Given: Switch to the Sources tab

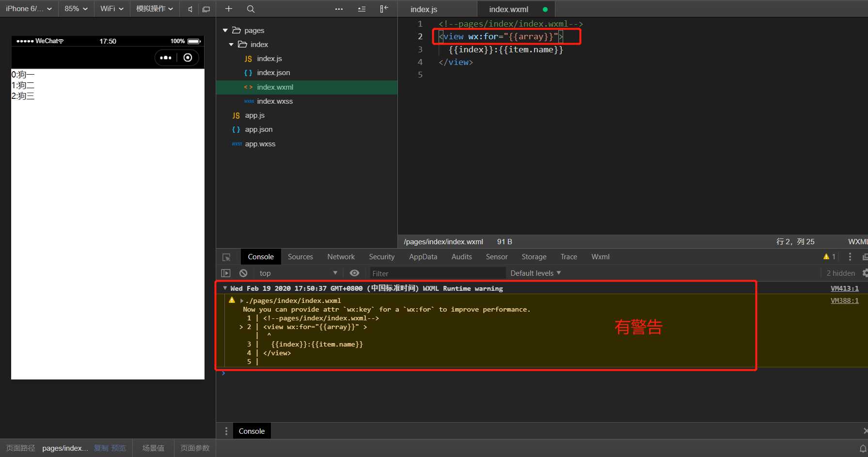Looking at the screenshot, I should (300, 257).
